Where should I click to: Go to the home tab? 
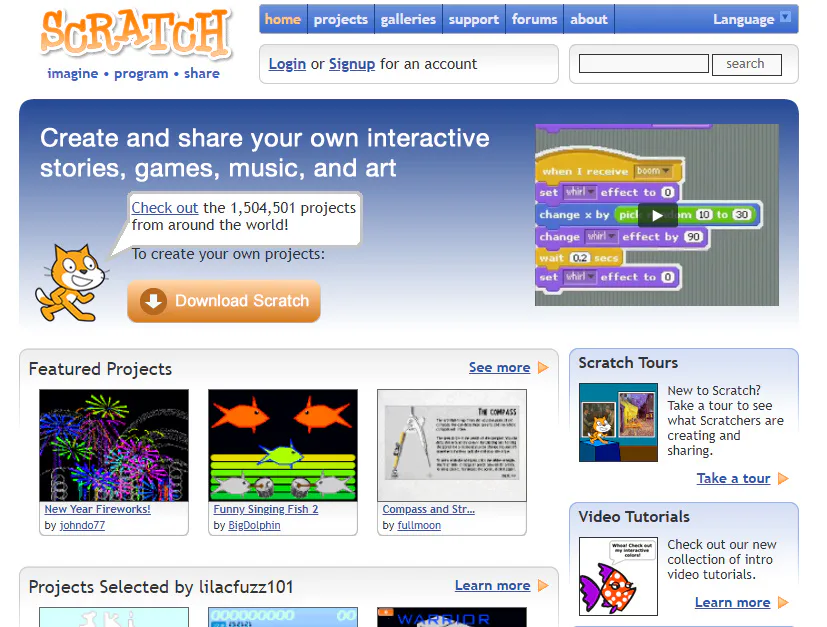pyautogui.click(x=283, y=20)
